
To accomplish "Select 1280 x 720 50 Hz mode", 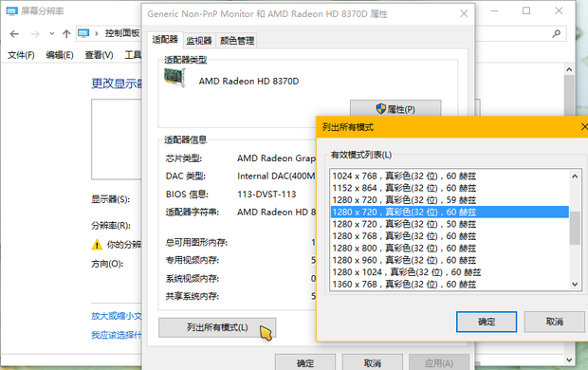I will pyautogui.click(x=450, y=224).
